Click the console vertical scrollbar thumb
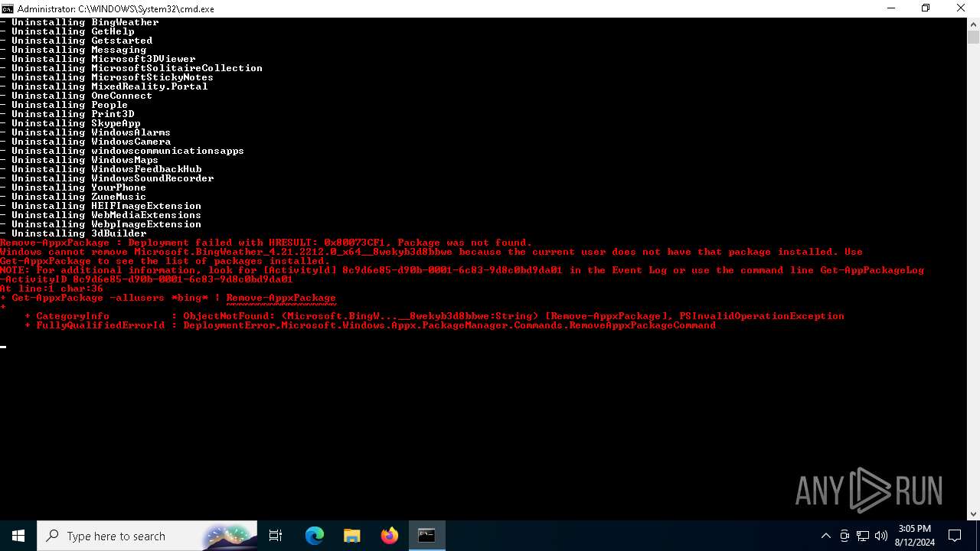Viewport: 980px width, 551px height. (973, 37)
